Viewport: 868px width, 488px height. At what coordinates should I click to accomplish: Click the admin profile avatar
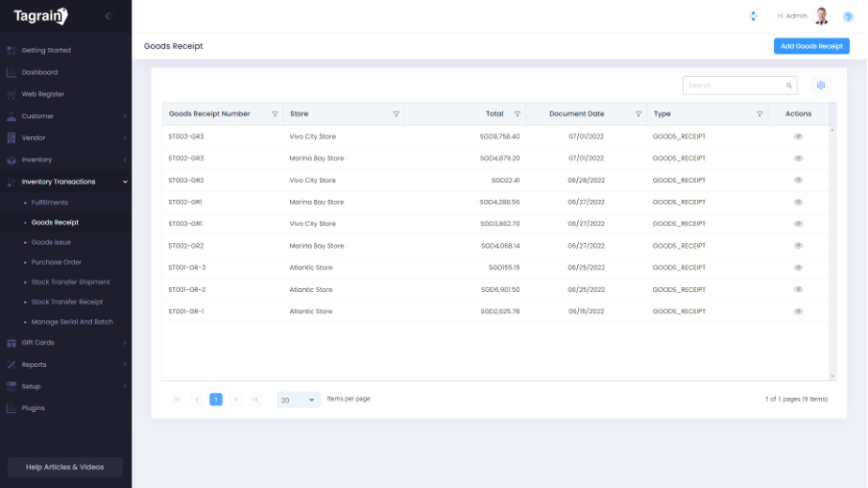821,16
